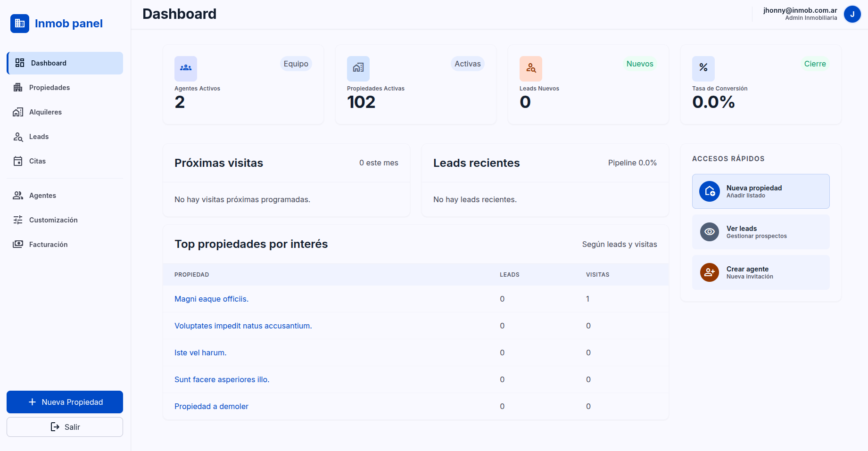The image size is (868, 451).
Task: Click the Facturación money icon in sidebar
Action: click(x=18, y=245)
